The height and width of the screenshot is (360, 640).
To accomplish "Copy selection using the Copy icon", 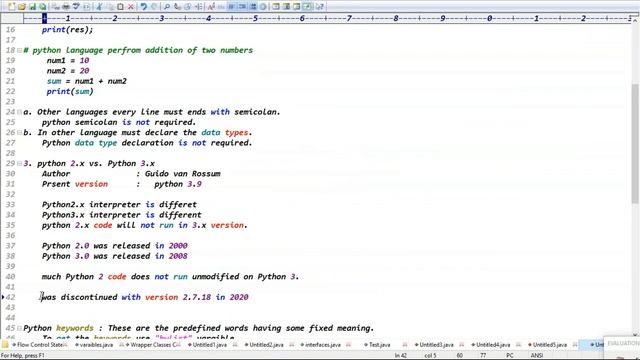I will tap(110, 7).
